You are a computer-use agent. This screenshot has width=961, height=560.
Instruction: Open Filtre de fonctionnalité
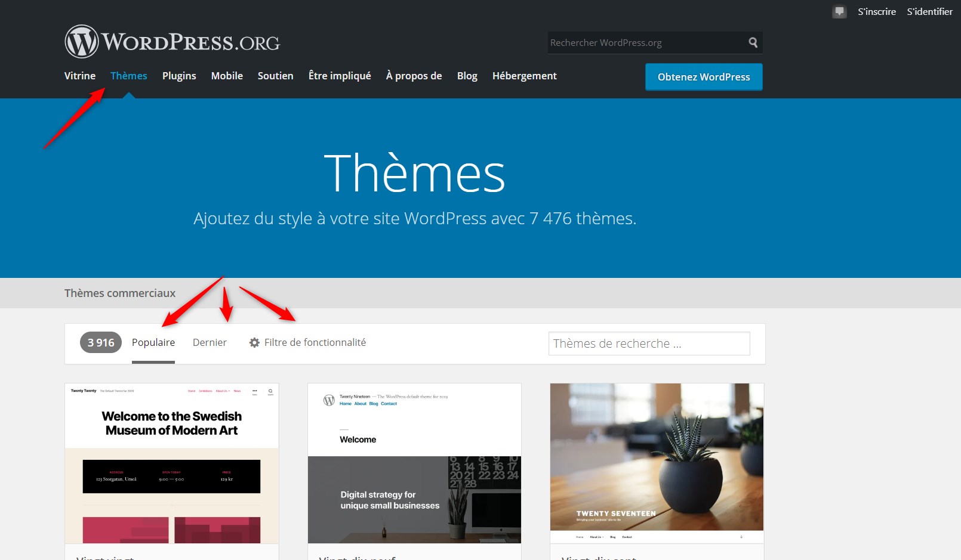[315, 342]
